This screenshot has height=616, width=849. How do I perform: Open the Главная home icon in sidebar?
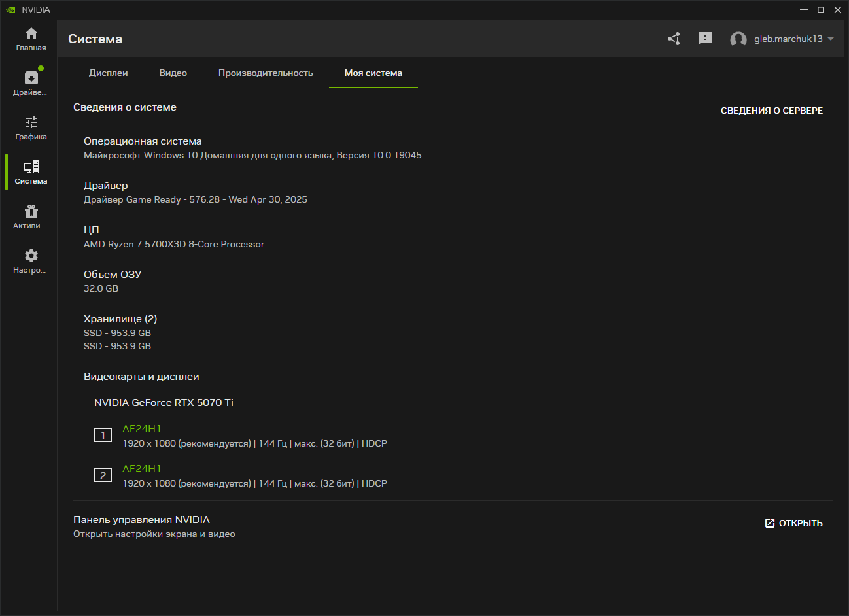click(x=31, y=33)
